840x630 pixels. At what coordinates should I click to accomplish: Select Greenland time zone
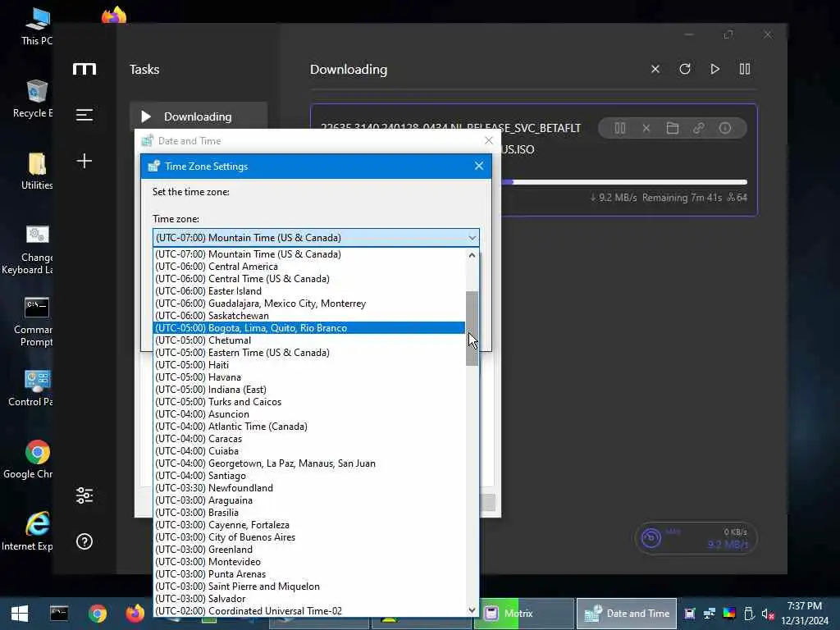pyautogui.click(x=309, y=550)
